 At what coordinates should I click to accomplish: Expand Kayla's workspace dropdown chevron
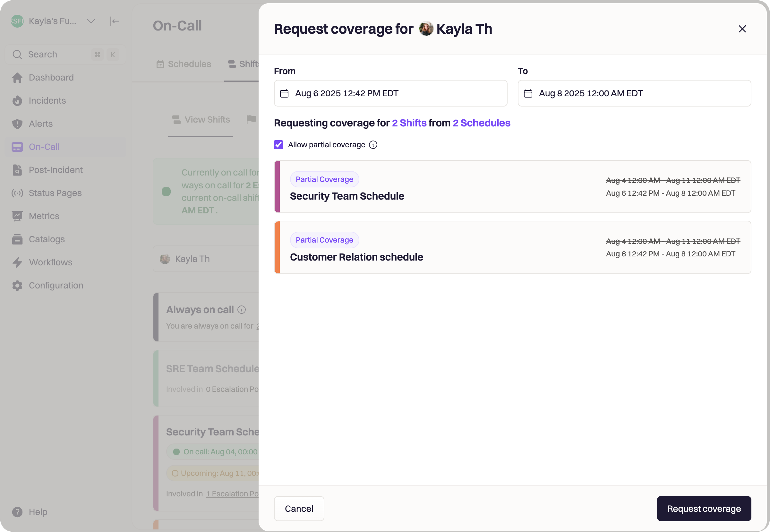click(x=91, y=21)
